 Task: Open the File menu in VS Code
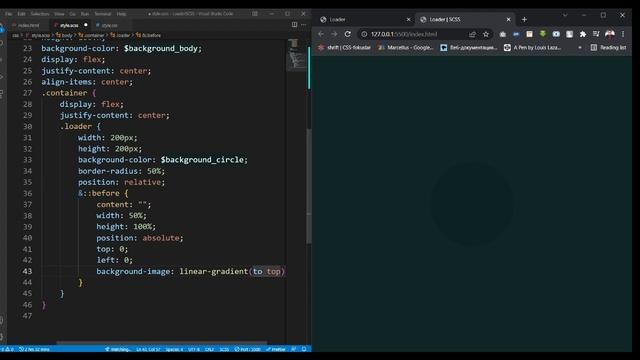pyautogui.click(x=9, y=13)
